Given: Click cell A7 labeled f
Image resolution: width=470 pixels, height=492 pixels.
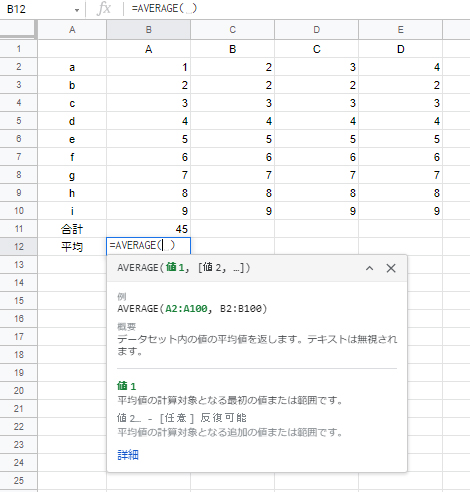Looking at the screenshot, I should (x=72, y=157).
